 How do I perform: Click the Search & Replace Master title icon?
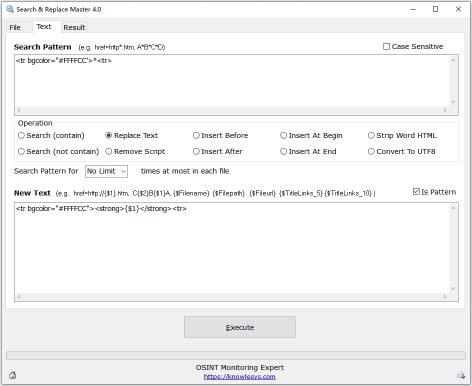pos(10,9)
